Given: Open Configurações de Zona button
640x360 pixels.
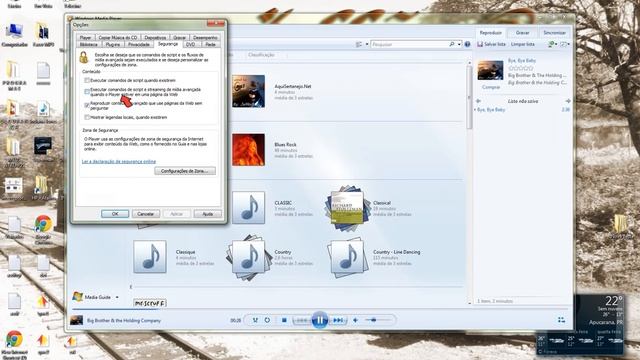Looking at the screenshot, I should click(185, 171).
